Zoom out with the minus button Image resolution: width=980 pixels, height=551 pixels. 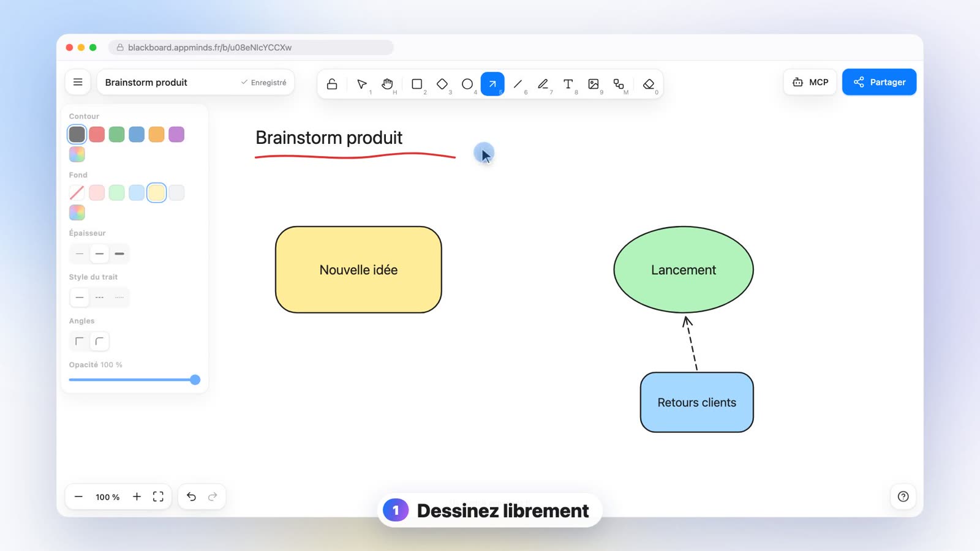[x=78, y=497]
